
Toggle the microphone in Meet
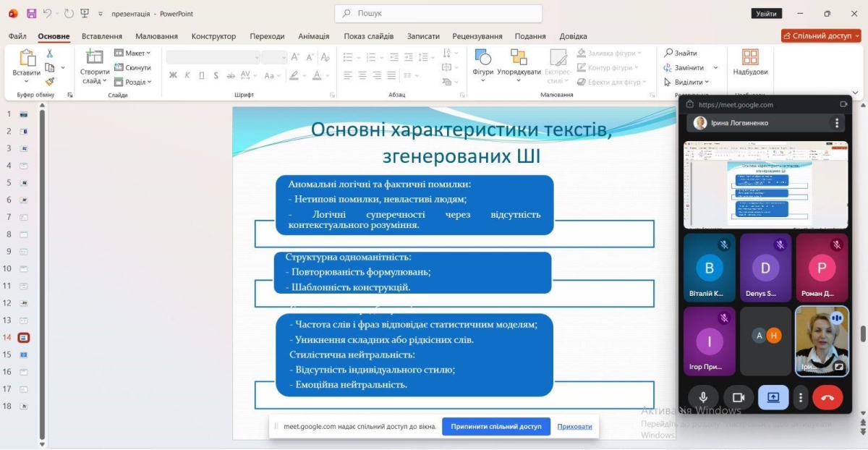point(702,397)
